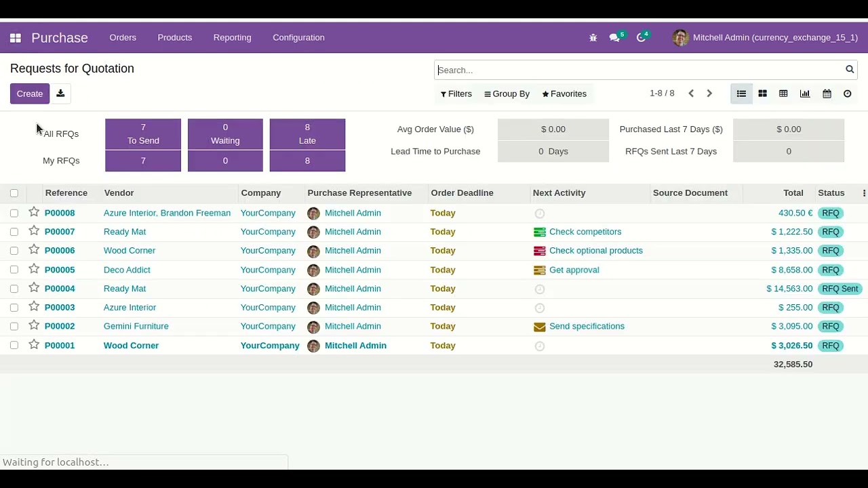
Task: Switch to graph chart view
Action: [x=805, y=94]
